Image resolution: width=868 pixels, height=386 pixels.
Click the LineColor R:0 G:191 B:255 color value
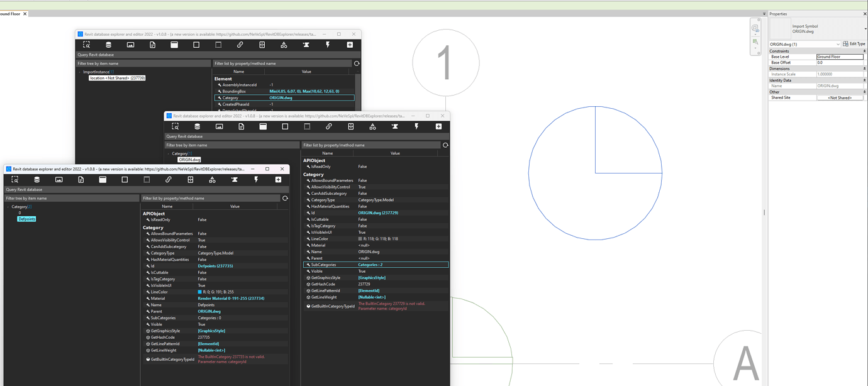(x=217, y=291)
